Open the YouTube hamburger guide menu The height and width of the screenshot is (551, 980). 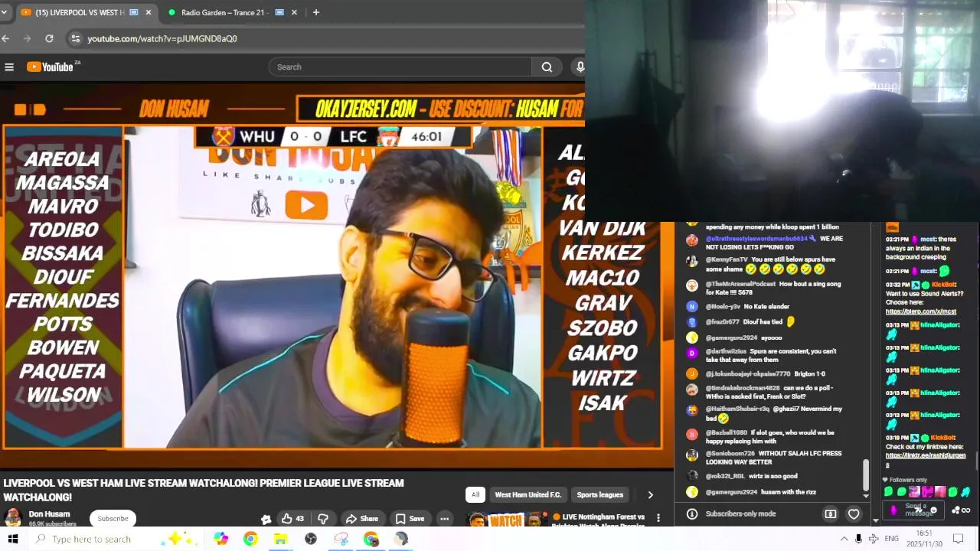coord(9,67)
